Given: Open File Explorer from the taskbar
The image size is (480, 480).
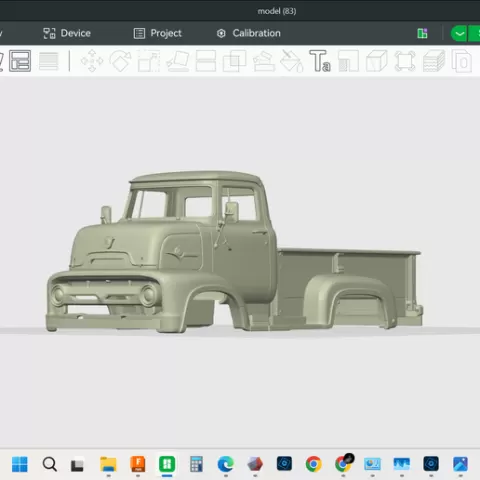Looking at the screenshot, I should click(108, 464).
